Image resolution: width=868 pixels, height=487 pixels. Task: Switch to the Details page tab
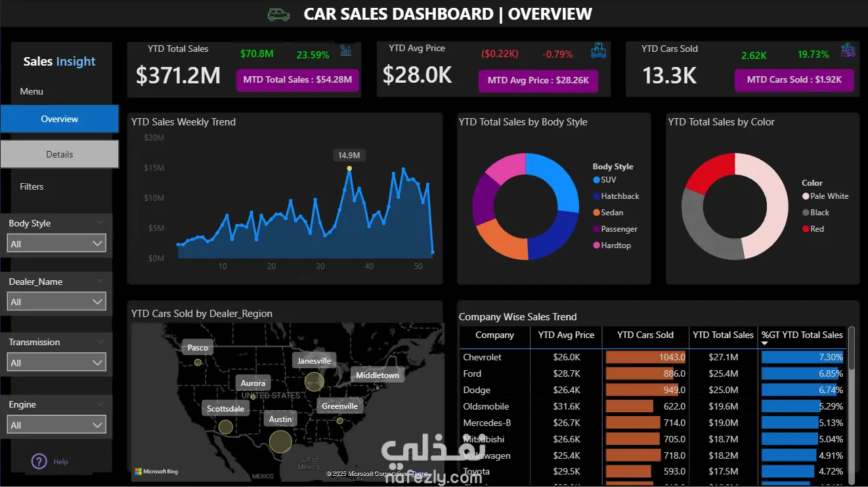pyautogui.click(x=59, y=154)
